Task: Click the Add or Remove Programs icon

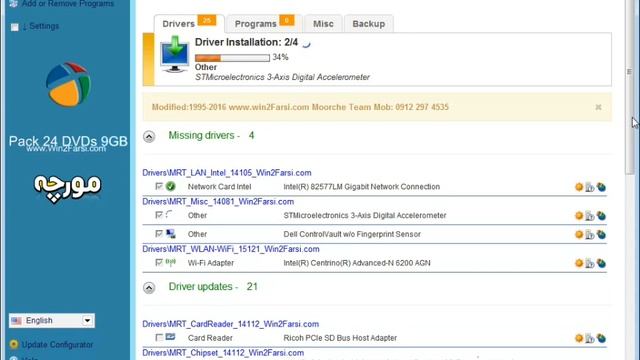Action: point(14,4)
